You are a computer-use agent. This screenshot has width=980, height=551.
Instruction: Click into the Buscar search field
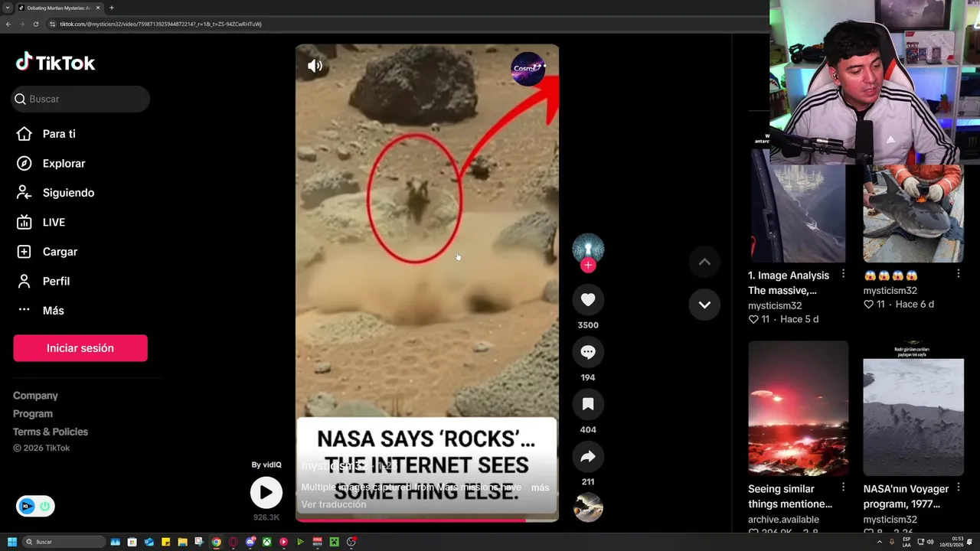(x=80, y=99)
